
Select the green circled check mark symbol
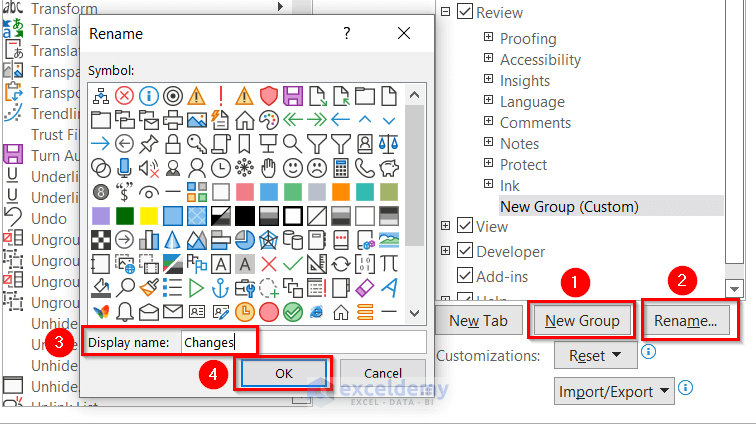pos(293,312)
